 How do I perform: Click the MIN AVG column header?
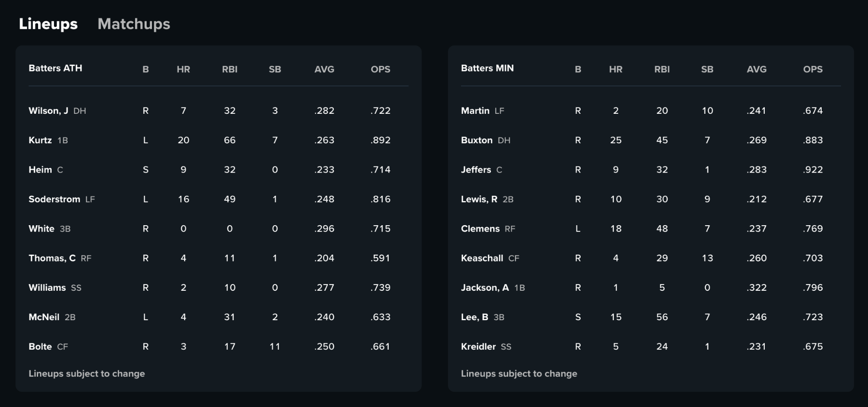point(757,69)
